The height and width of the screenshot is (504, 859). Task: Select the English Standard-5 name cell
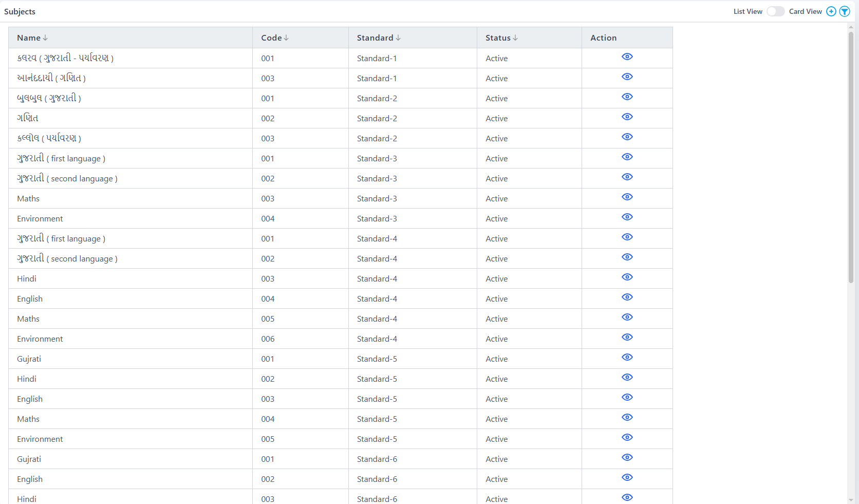(x=30, y=399)
